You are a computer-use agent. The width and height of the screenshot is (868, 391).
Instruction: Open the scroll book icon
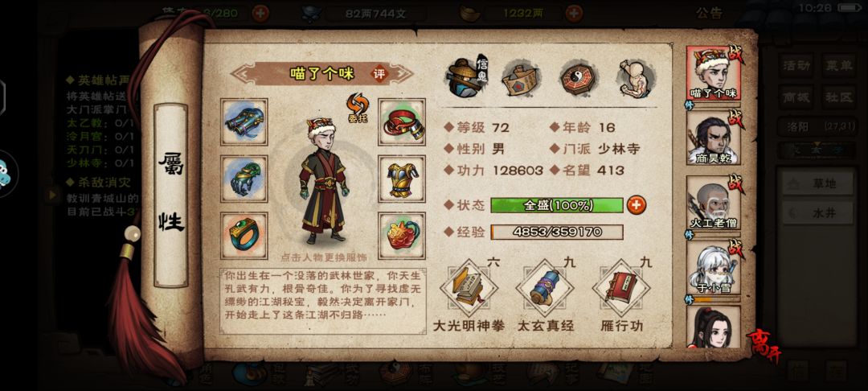pyautogui.click(x=521, y=78)
